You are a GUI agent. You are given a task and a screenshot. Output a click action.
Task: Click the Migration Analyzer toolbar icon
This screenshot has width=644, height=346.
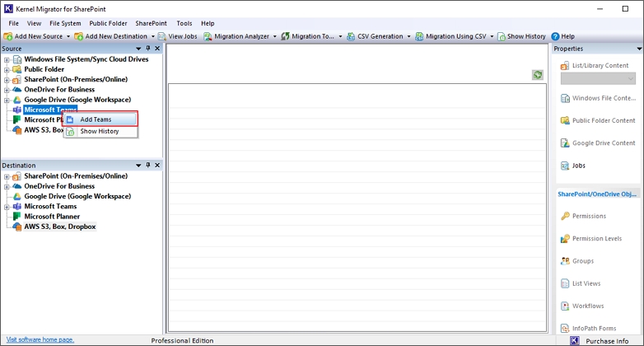(x=208, y=36)
